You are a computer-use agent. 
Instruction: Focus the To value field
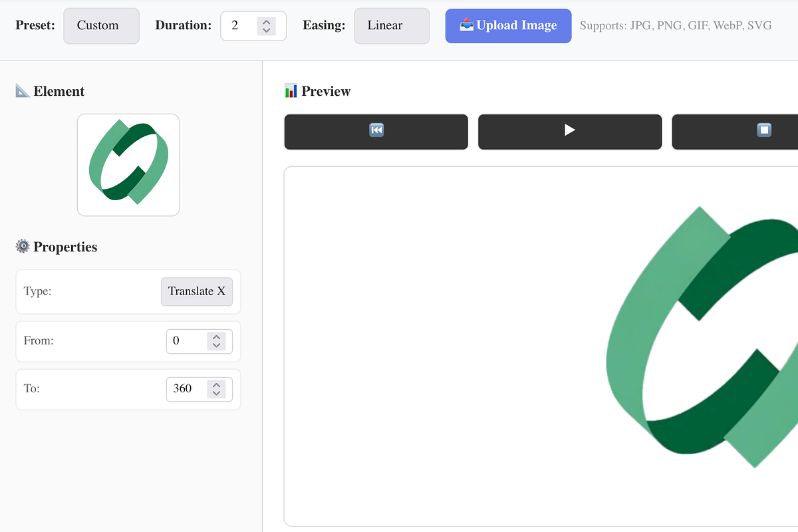click(x=199, y=389)
